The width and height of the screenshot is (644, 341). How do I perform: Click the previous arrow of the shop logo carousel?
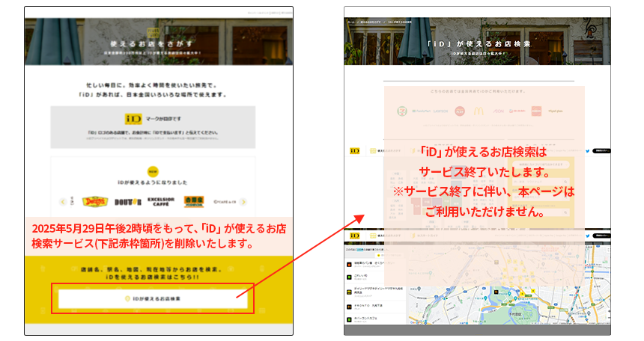(x=63, y=201)
